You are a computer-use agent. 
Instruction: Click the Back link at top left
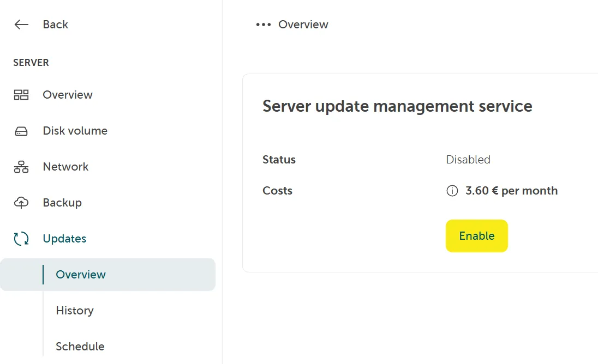55,24
